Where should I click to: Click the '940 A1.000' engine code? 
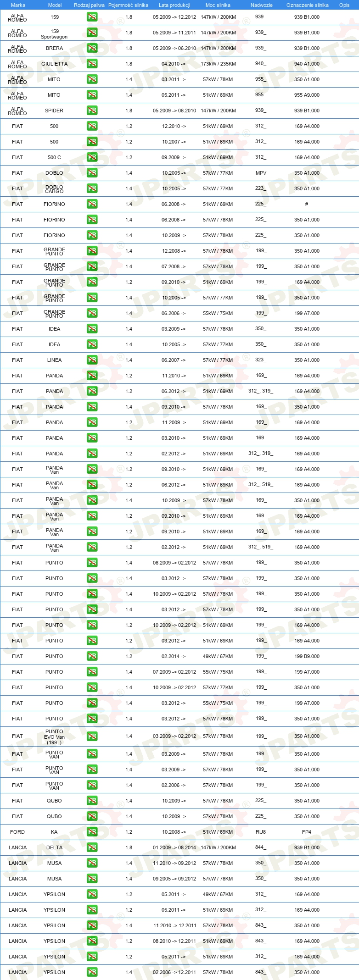point(307,64)
